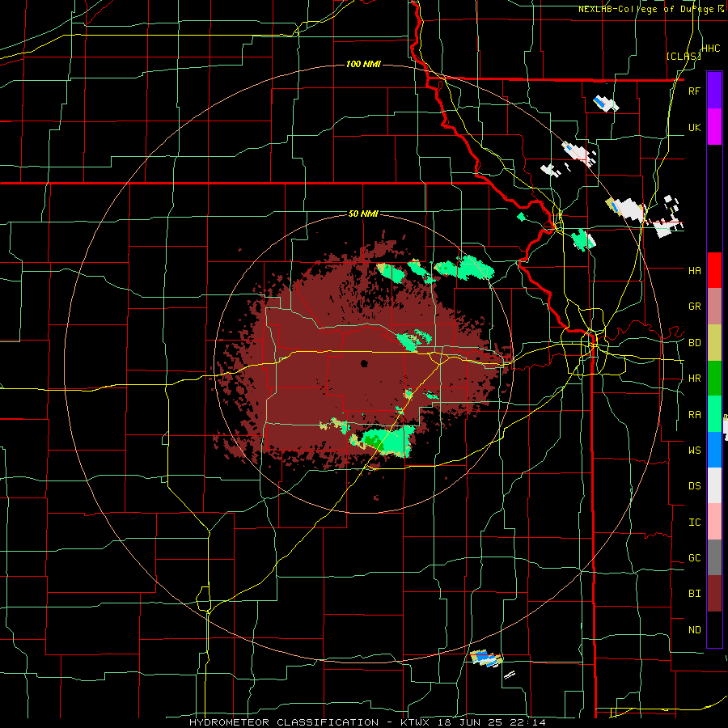Click the GC legend label
This screenshot has height=728, width=728.
(694, 558)
